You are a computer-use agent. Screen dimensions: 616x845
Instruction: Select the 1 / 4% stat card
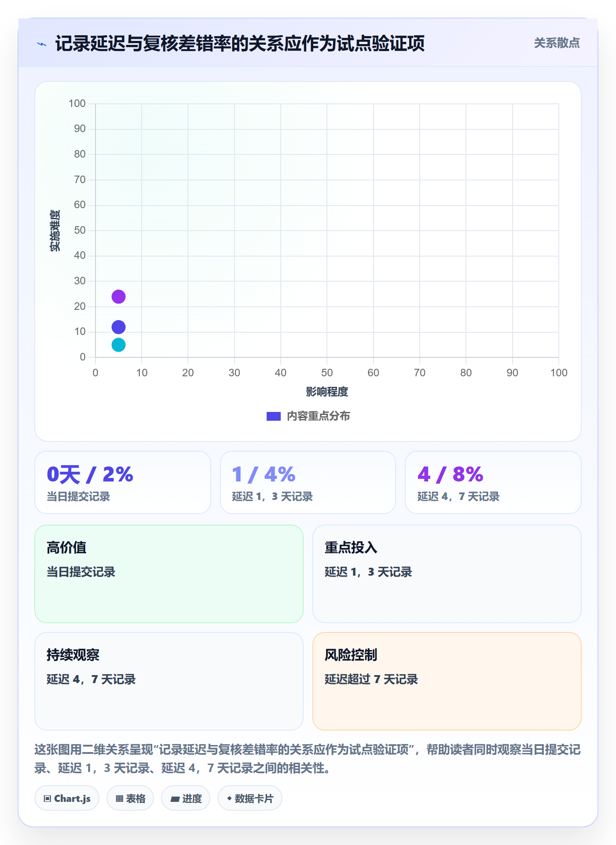(x=308, y=482)
